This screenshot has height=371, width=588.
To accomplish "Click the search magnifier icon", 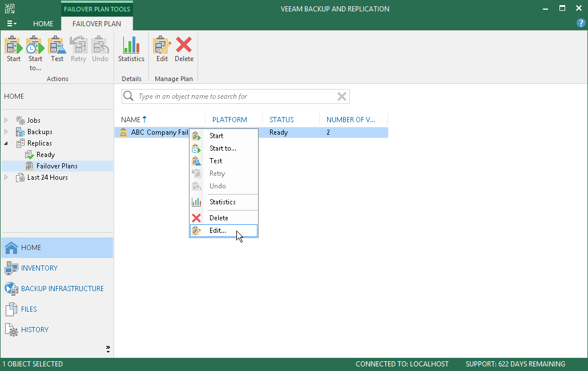I will pos(128,96).
